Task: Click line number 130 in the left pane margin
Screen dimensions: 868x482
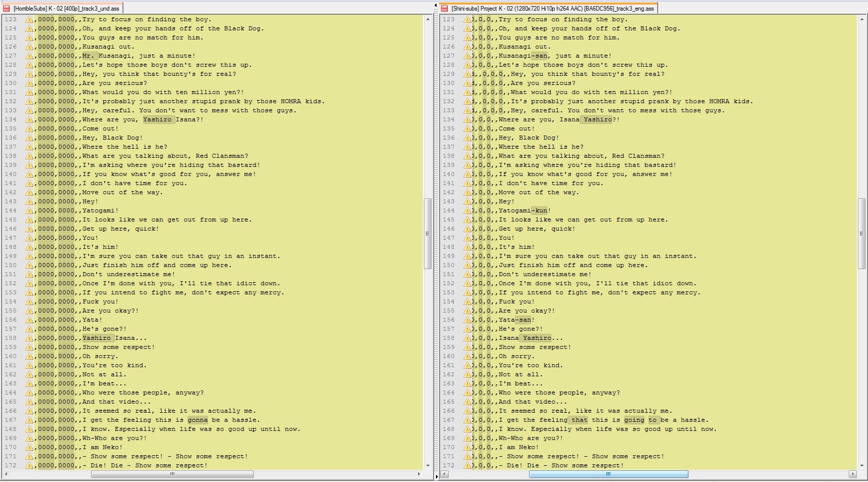Action: 11,83
